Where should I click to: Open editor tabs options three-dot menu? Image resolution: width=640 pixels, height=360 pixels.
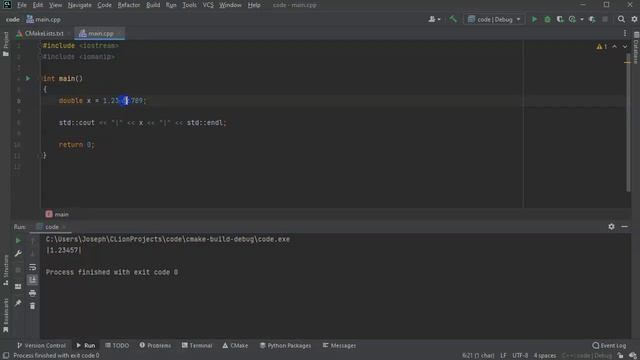point(625,33)
